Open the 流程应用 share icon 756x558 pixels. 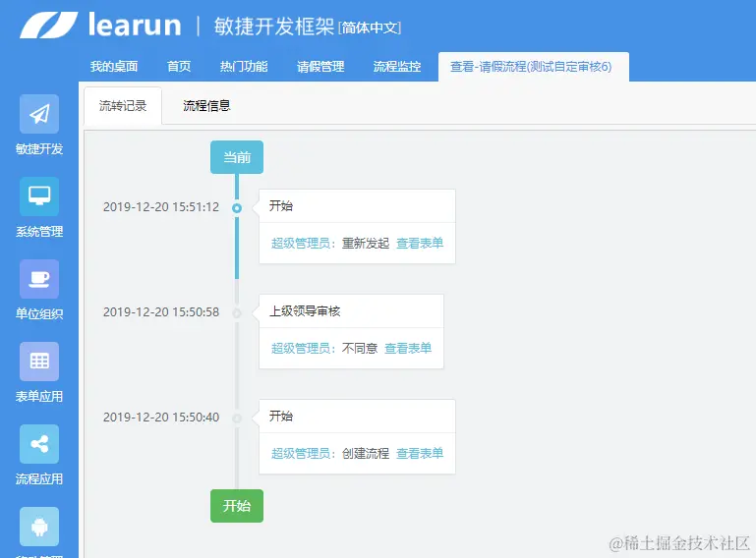tap(39, 444)
